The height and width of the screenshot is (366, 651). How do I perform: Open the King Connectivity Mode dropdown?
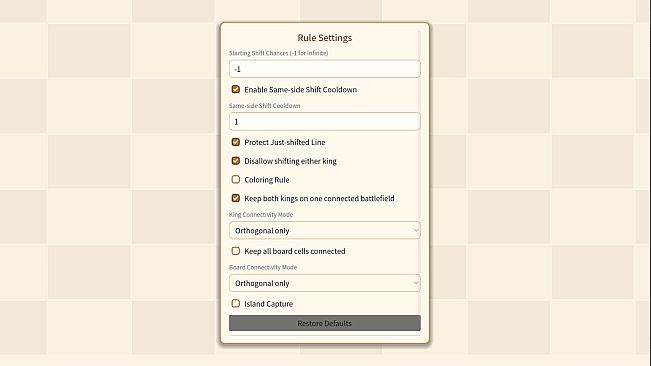325,230
